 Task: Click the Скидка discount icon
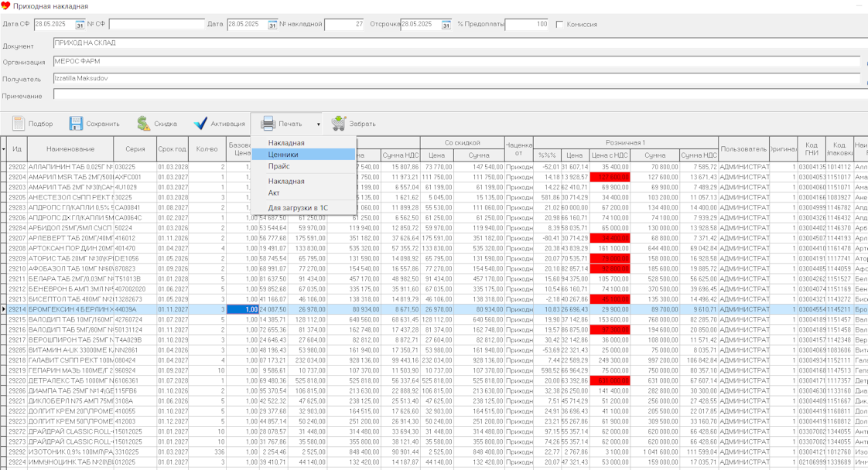coord(144,124)
